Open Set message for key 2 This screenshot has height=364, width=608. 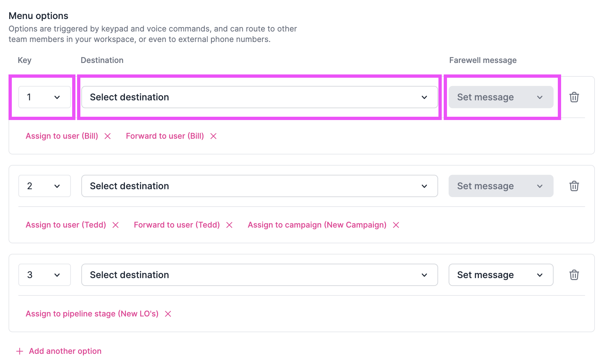coord(501,186)
